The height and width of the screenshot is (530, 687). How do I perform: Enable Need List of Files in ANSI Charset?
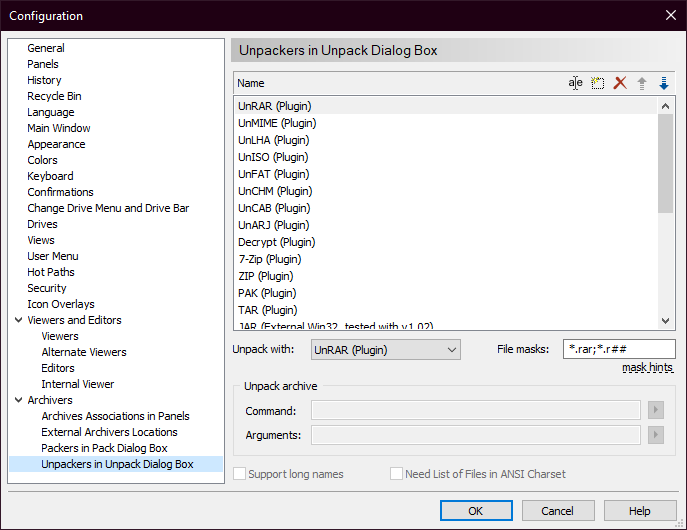point(397,474)
